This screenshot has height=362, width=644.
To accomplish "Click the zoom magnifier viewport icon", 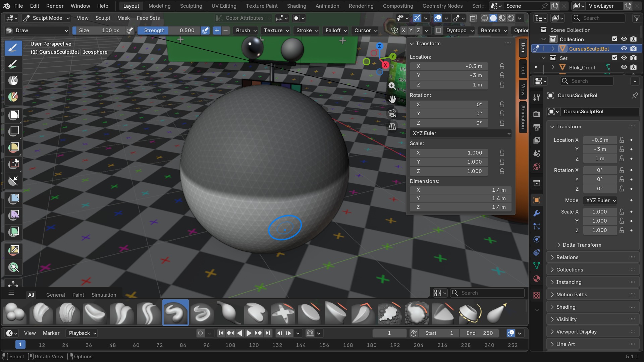I will [x=392, y=86].
